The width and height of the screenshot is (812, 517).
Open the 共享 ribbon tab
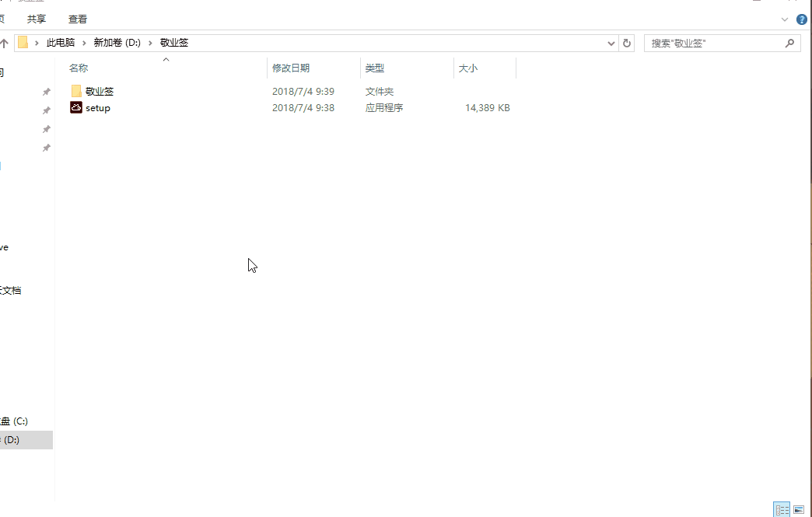pos(37,19)
